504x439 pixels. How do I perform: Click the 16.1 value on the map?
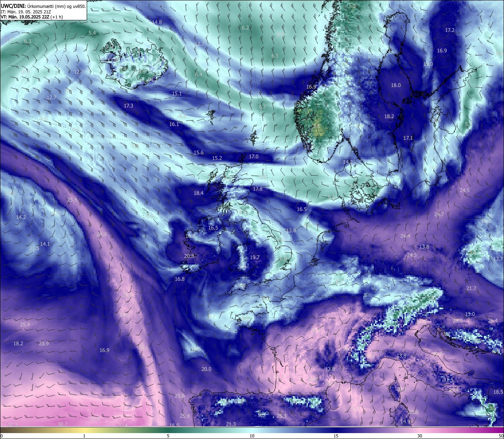pos(174,124)
